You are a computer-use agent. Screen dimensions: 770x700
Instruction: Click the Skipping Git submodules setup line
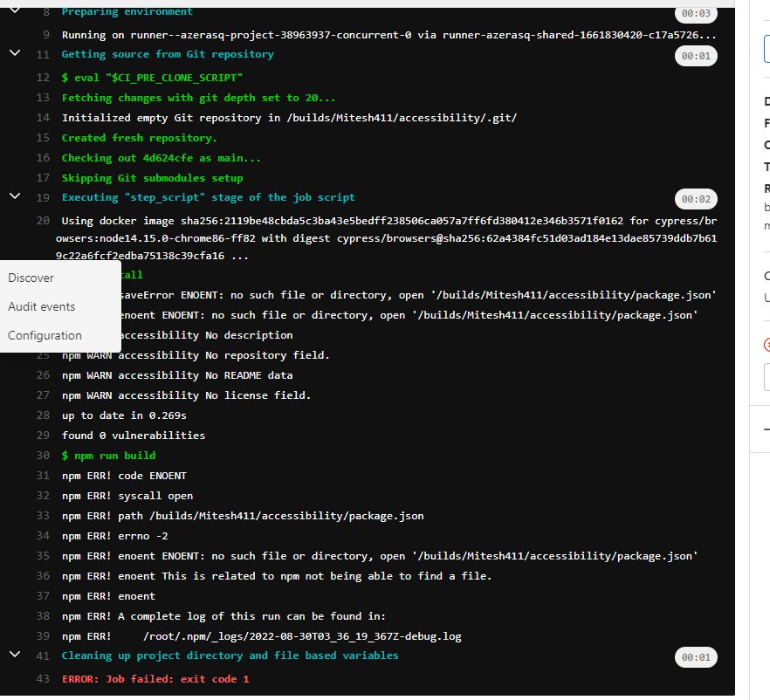(x=152, y=178)
